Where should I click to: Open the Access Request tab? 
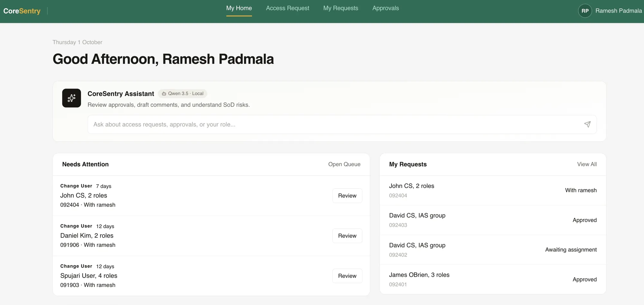coord(288,8)
